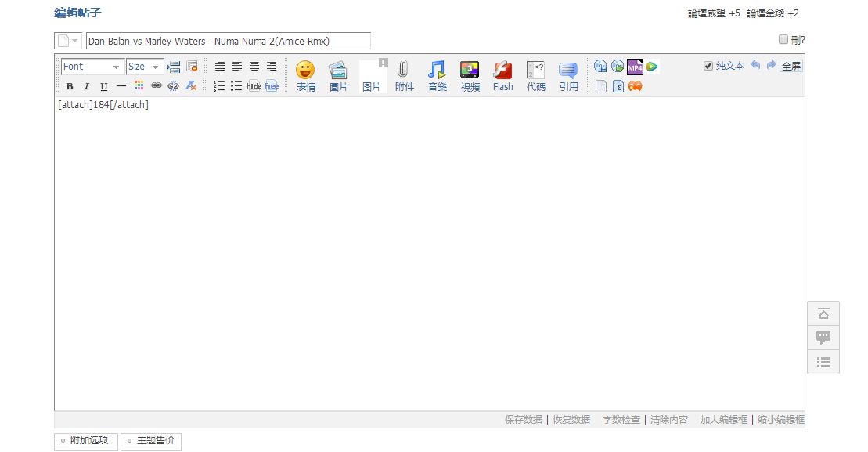Open the 附加选项 tab
The width and height of the screenshot is (868, 452).
point(87,441)
